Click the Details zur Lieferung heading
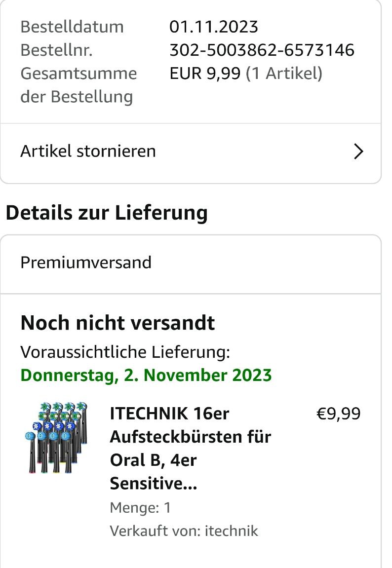392x568 pixels. 107,213
